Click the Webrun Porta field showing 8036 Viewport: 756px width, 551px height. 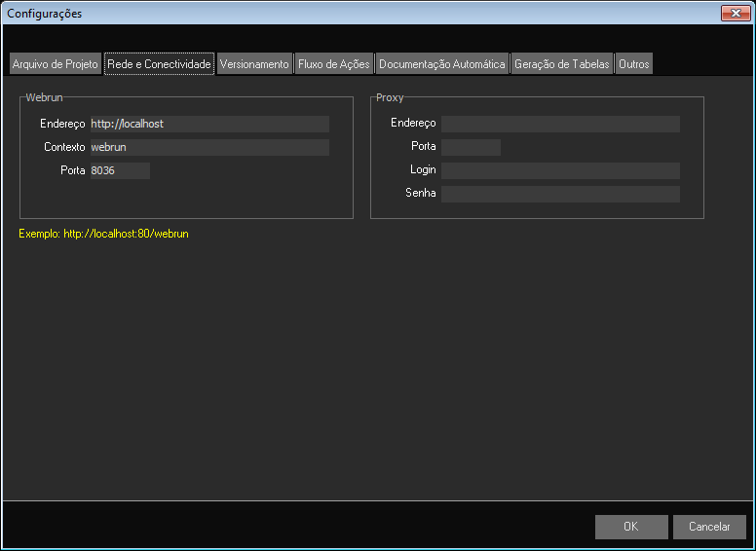click(x=119, y=171)
